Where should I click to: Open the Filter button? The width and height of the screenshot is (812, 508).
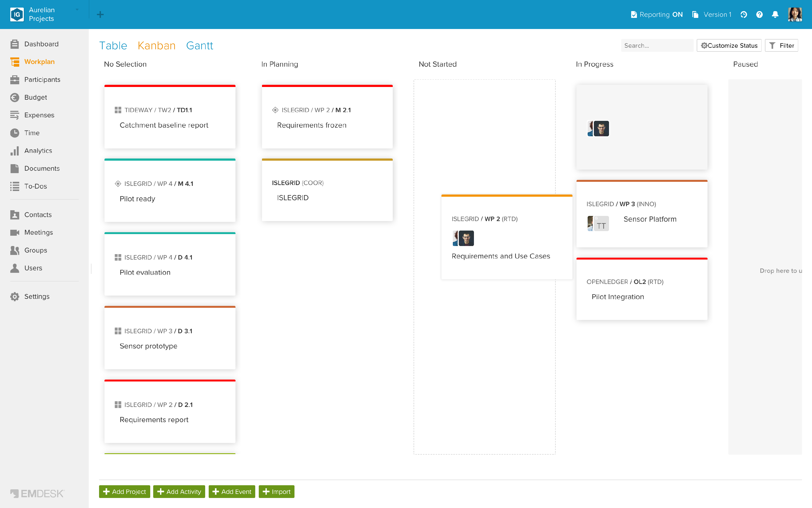(x=781, y=45)
